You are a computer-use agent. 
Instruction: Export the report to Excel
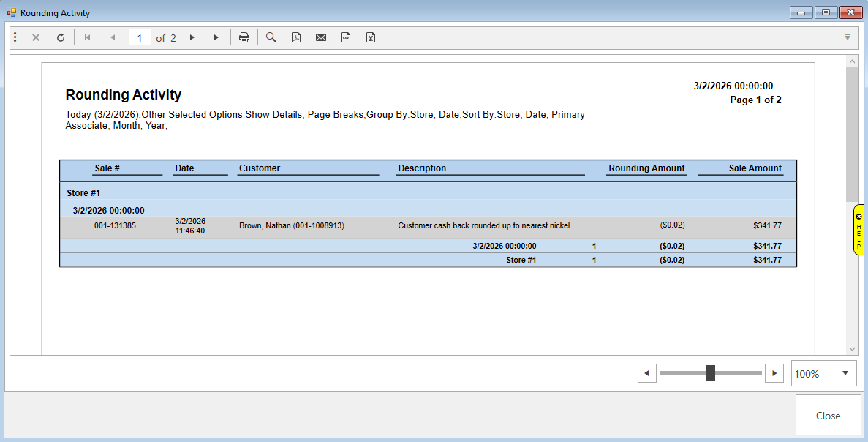coord(371,37)
